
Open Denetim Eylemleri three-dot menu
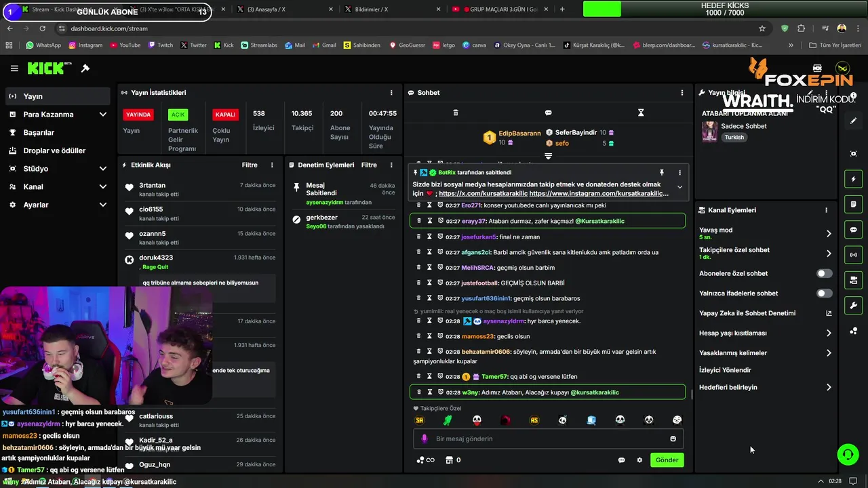(391, 165)
